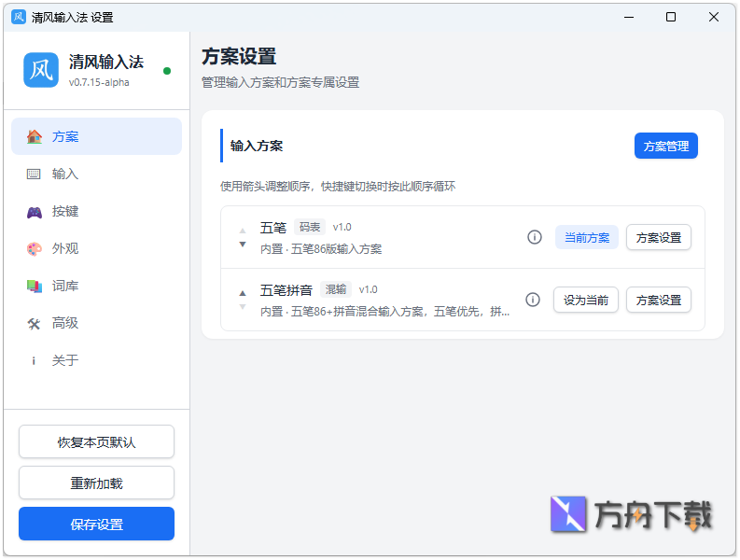Image resolution: width=740 pixels, height=560 pixels.
Task: Click the 五笔 scheme name
Action: pyautogui.click(x=273, y=228)
